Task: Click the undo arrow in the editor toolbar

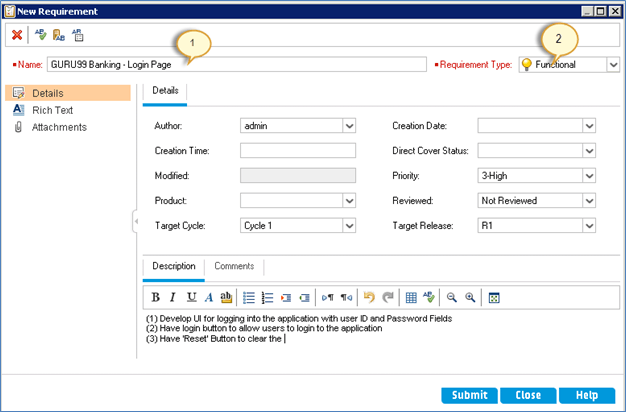Action: click(x=368, y=297)
